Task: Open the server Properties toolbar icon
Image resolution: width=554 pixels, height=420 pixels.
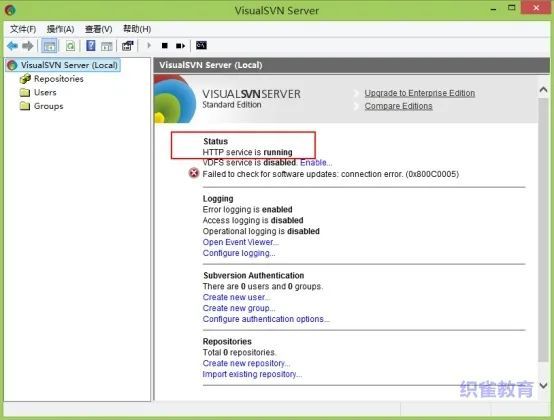Action: coord(128,46)
